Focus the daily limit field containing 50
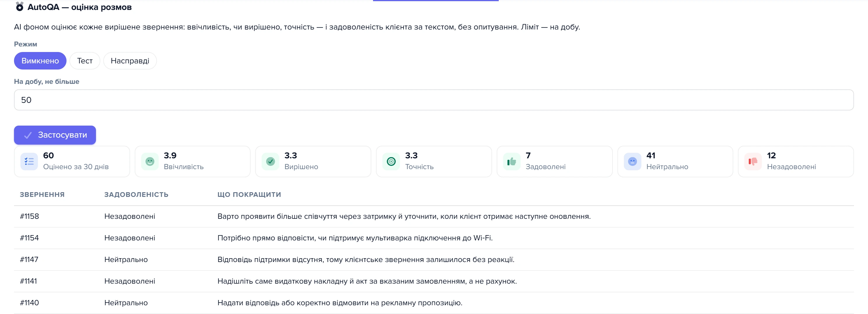The width and height of the screenshot is (868, 314). coord(434,100)
